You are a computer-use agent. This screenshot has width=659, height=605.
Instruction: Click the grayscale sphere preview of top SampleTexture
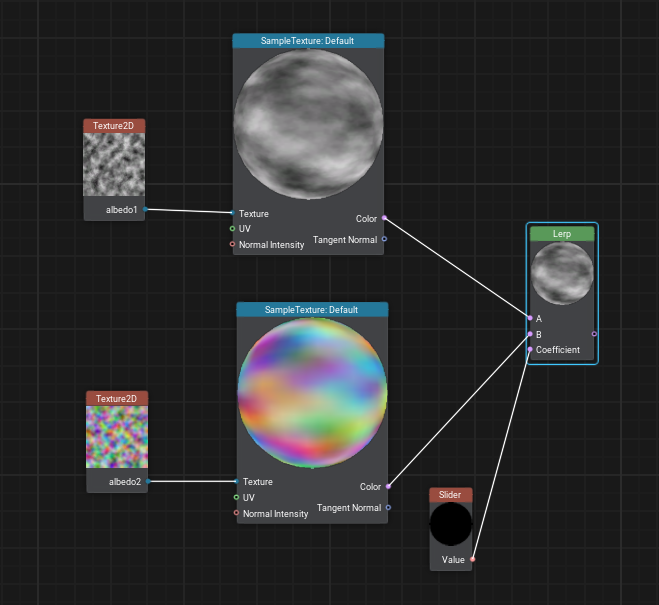pyautogui.click(x=308, y=124)
